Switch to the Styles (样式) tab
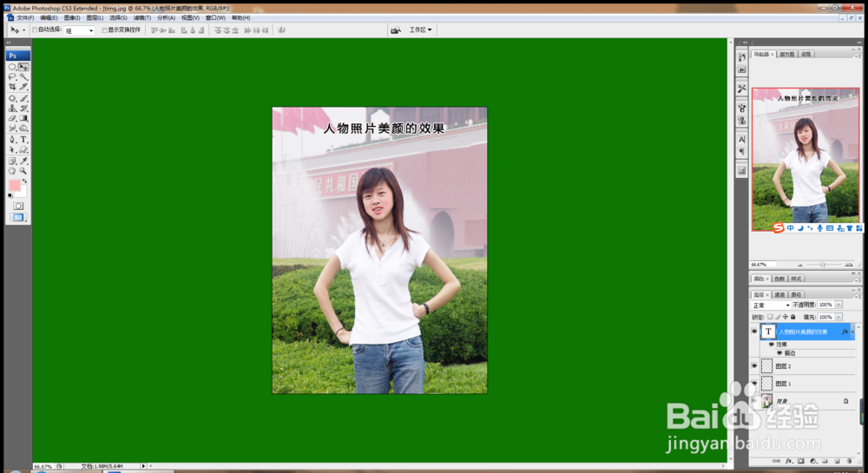 pyautogui.click(x=796, y=279)
